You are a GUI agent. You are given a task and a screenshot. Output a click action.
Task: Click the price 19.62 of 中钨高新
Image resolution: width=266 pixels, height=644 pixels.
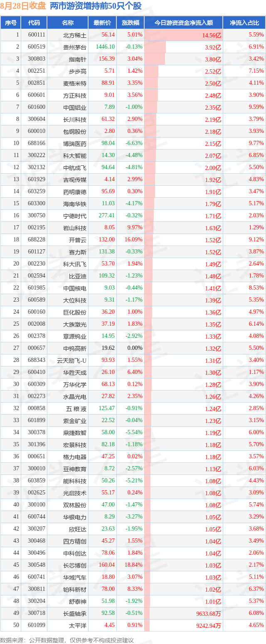[108, 348]
